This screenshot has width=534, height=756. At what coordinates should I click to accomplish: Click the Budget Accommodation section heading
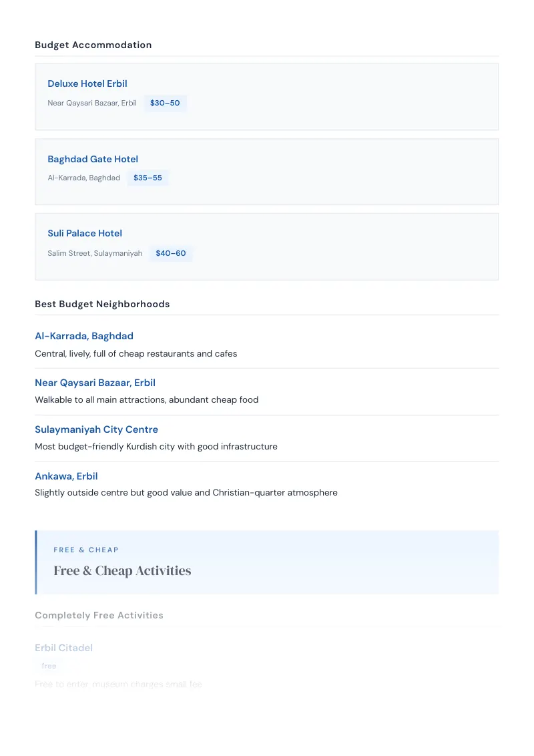pos(93,45)
